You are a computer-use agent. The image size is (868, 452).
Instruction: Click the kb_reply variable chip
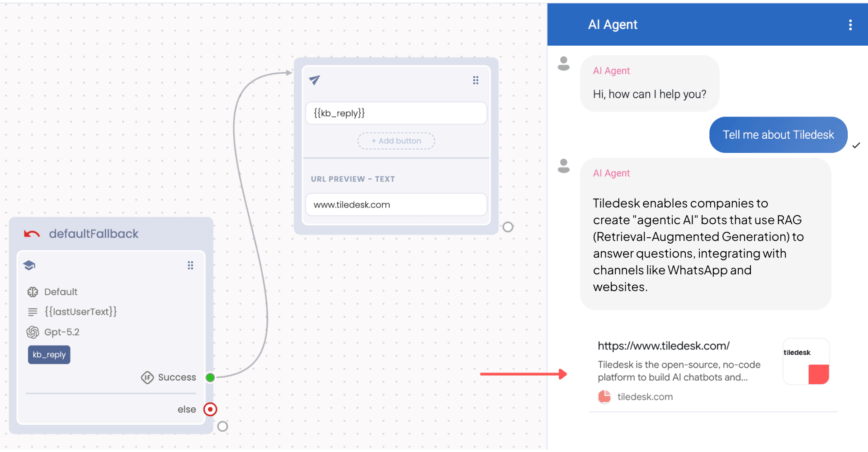(x=49, y=355)
